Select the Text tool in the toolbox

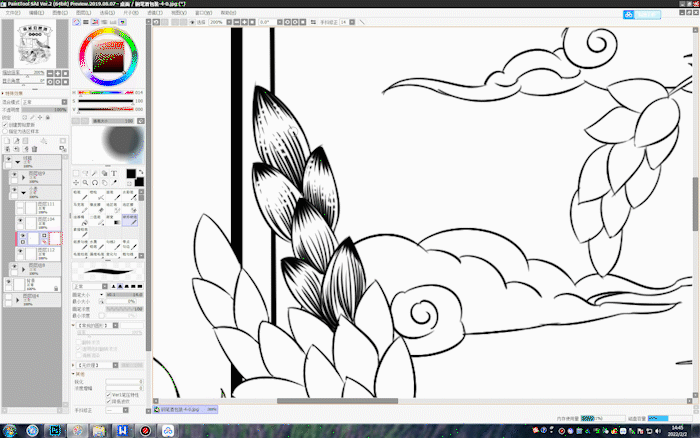[114, 172]
